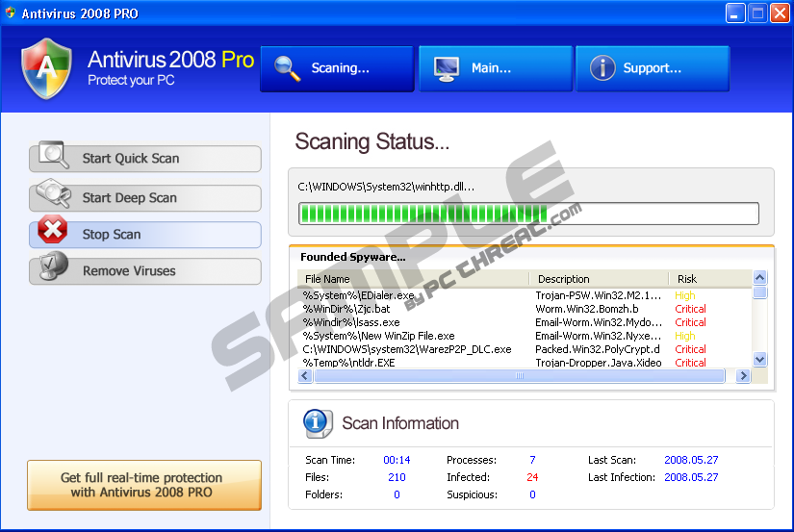Click the red X Stop Scan icon
Screen dimensions: 794x532
pos(52,229)
